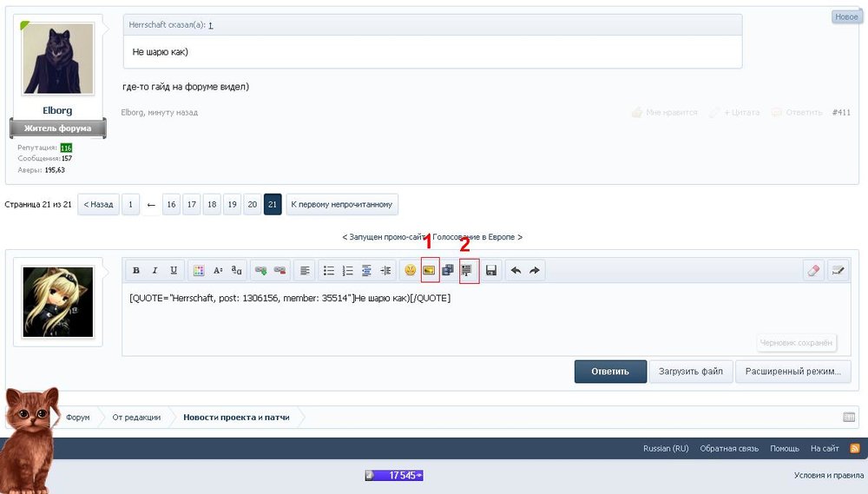Click the remove formatting eraser icon
868x494 pixels.
pyautogui.click(x=813, y=271)
